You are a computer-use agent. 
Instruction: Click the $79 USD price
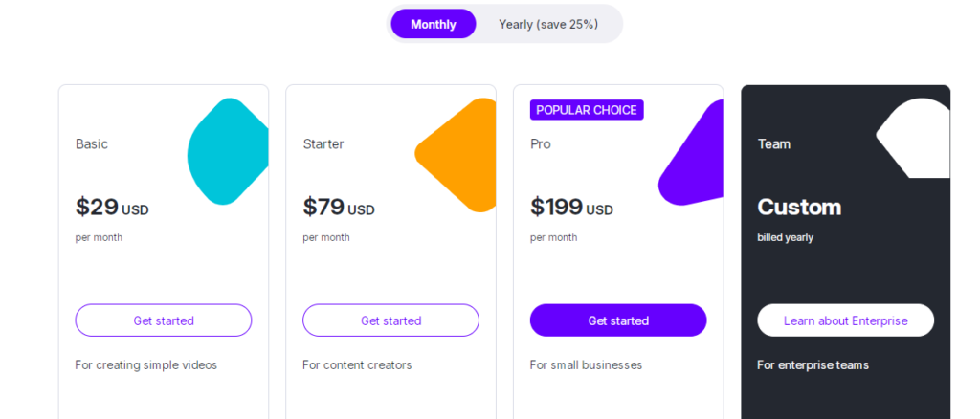point(339,208)
